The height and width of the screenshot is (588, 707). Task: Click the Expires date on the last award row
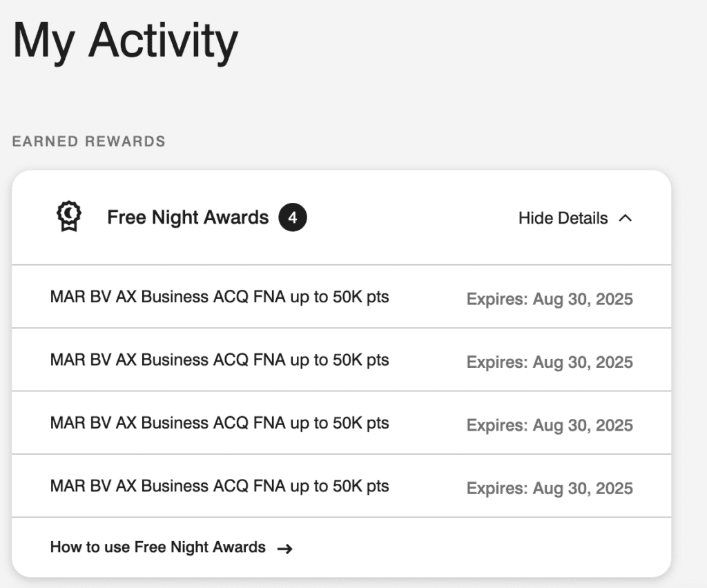tap(549, 488)
